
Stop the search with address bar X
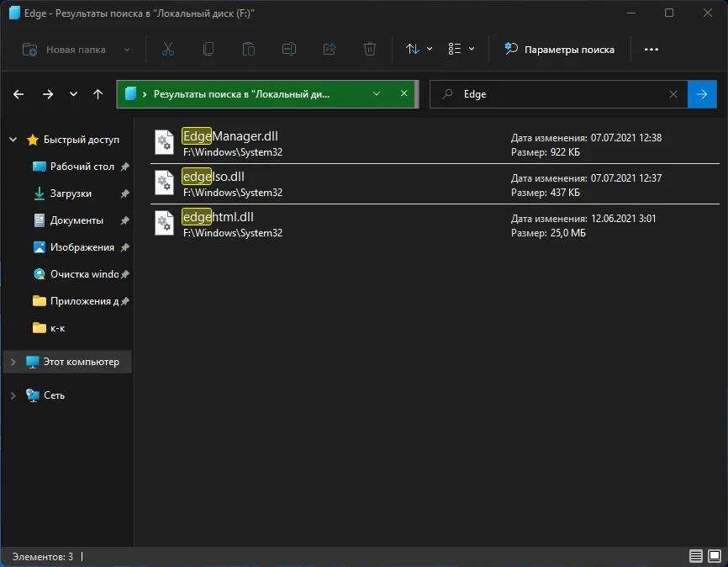point(404,94)
